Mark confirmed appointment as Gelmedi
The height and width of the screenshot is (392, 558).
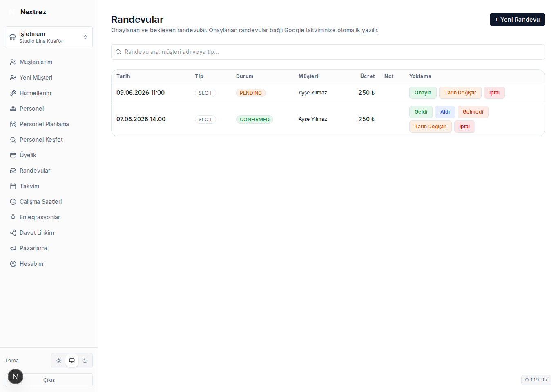473,112
